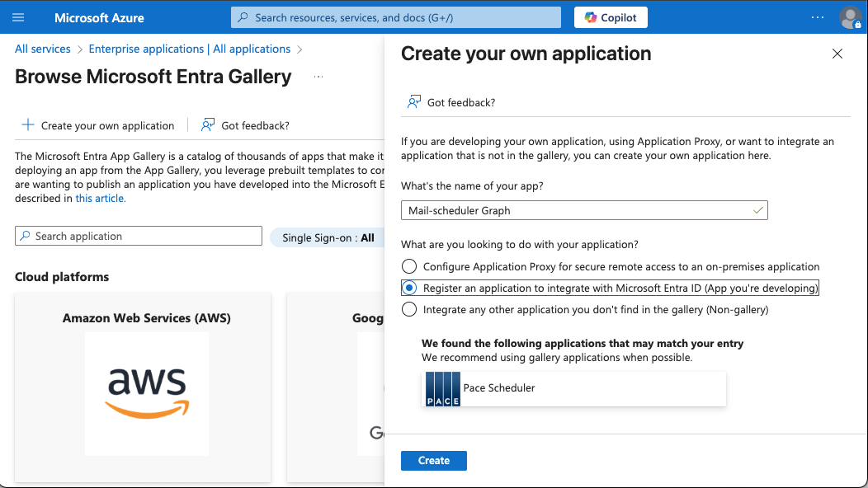Click the Copilot button
Image resolution: width=868 pixels, height=488 pixels.
click(611, 17)
